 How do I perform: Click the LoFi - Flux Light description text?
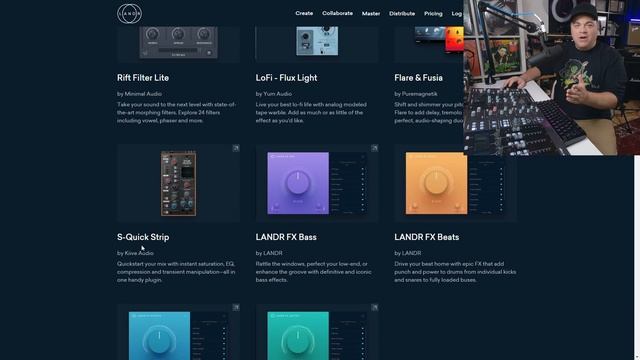tap(311, 113)
